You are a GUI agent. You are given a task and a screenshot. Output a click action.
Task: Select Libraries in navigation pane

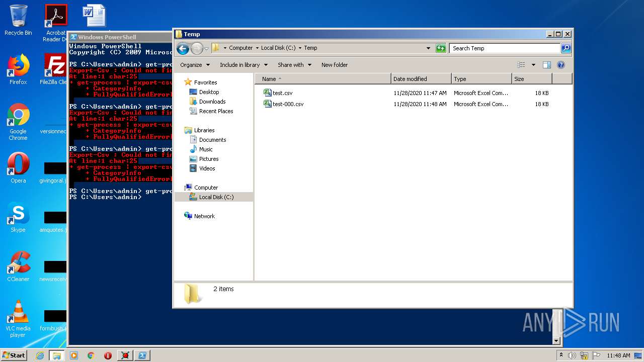pyautogui.click(x=200, y=130)
